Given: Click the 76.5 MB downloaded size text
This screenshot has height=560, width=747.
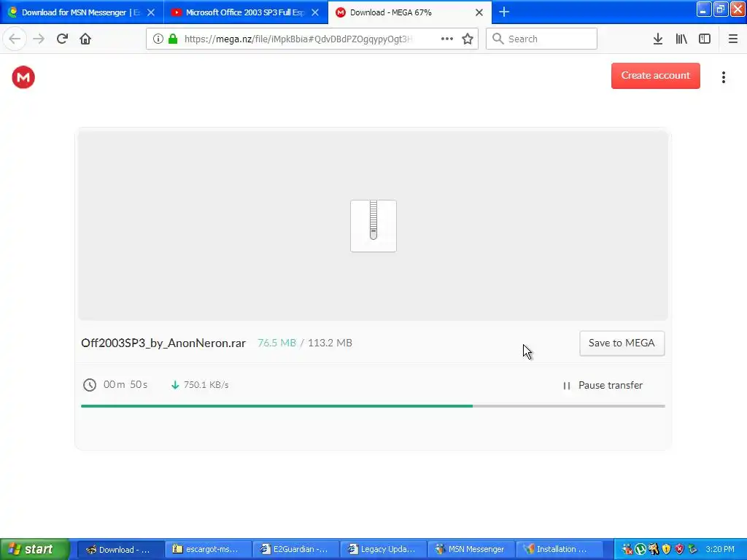Looking at the screenshot, I should (276, 343).
